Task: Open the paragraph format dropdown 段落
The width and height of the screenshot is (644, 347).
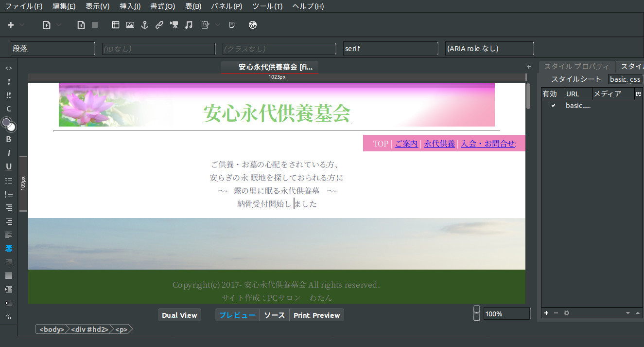Action: 52,49
